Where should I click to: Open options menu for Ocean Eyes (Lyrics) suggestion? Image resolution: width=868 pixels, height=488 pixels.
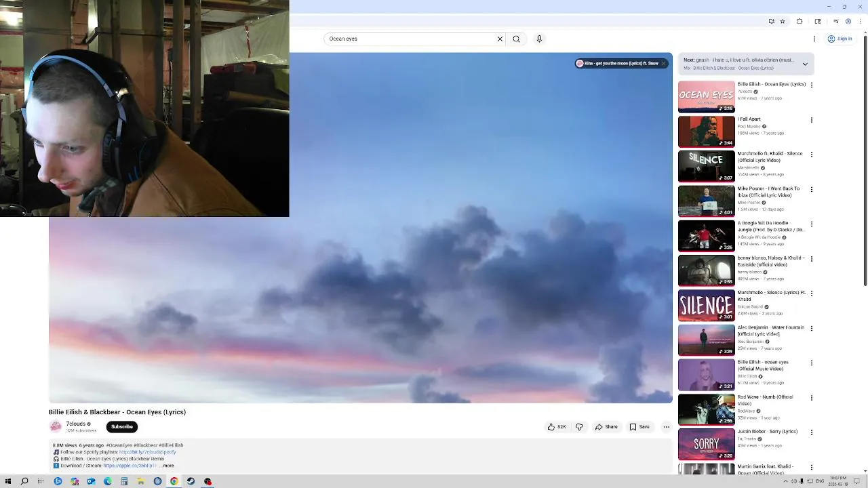coord(811,85)
